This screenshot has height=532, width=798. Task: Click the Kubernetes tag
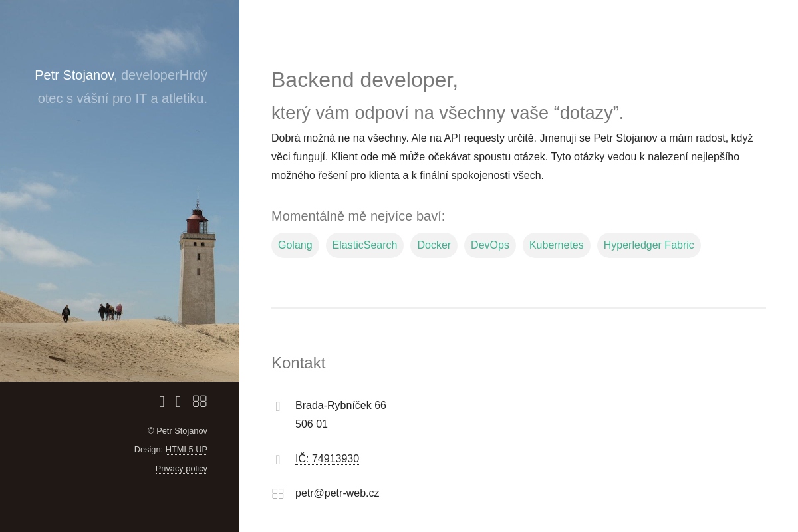tap(556, 245)
